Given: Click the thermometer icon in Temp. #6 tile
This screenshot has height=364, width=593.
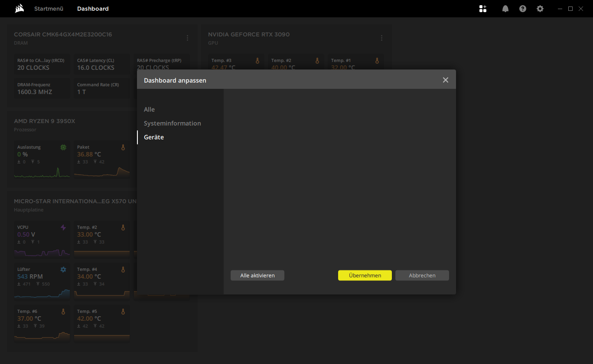Looking at the screenshot, I should 63,312.
